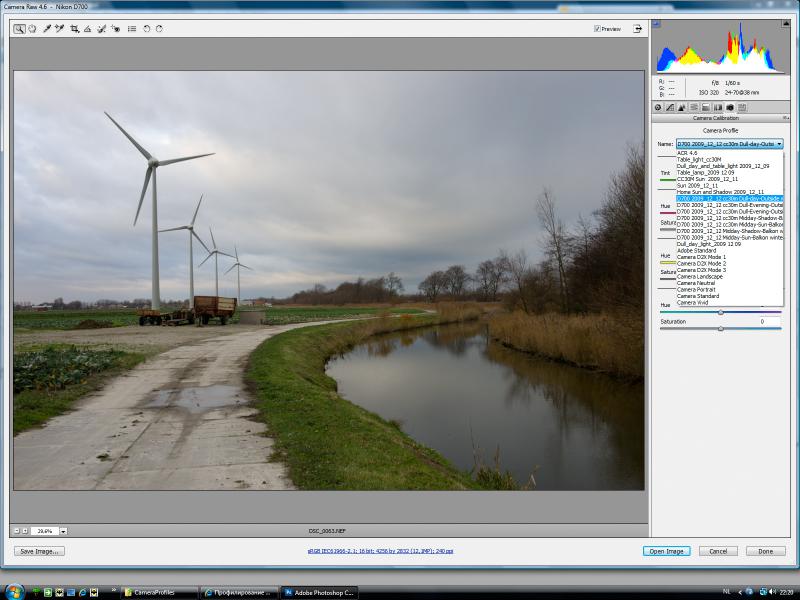Select the Hand tool
This screenshot has width=800, height=600.
(x=33, y=29)
